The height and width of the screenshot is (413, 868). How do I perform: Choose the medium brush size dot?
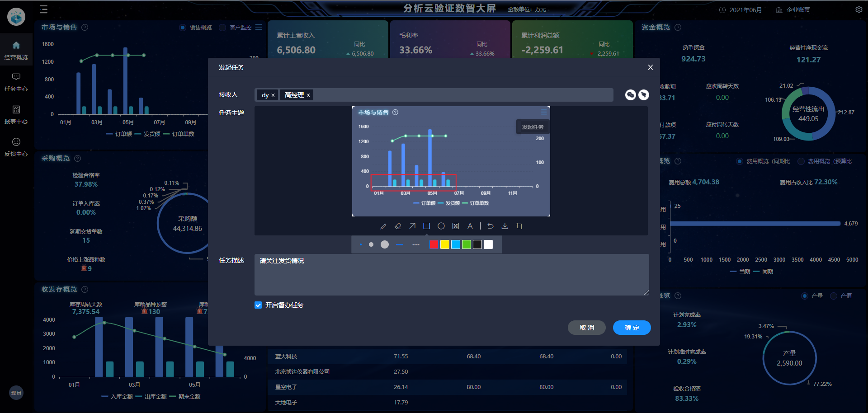pyautogui.click(x=371, y=244)
